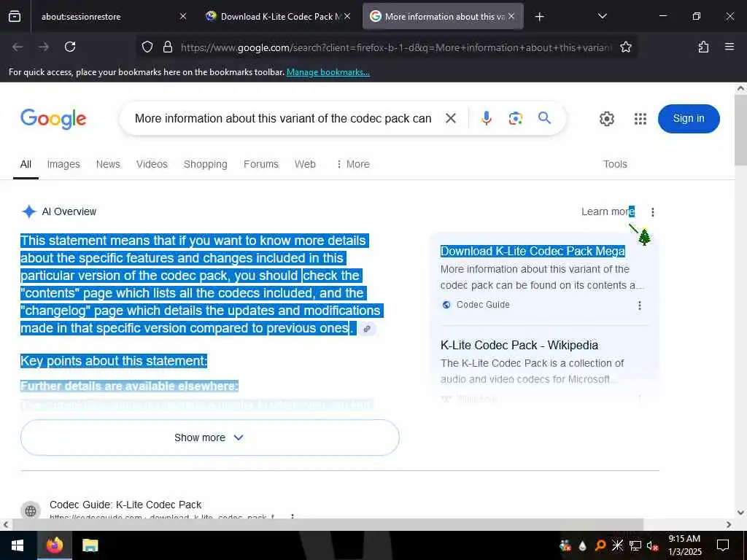Select the Web results tab
The image size is (747, 560).
click(305, 164)
